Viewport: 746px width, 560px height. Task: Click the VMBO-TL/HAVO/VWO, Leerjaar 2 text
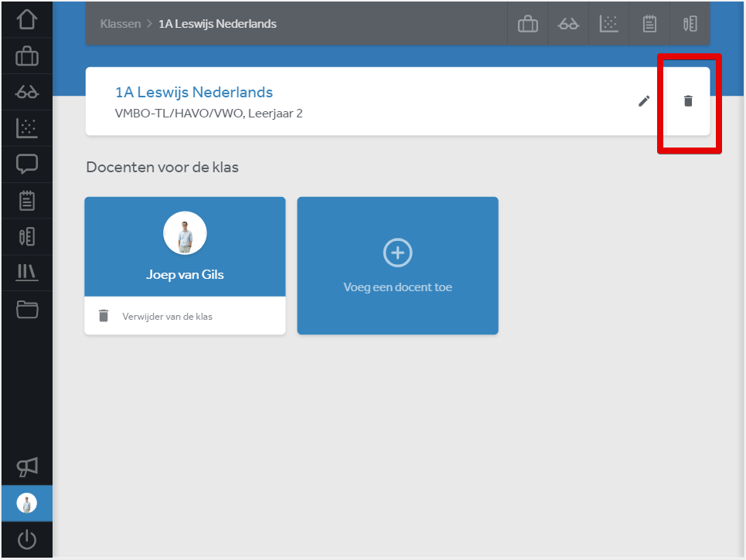point(209,114)
